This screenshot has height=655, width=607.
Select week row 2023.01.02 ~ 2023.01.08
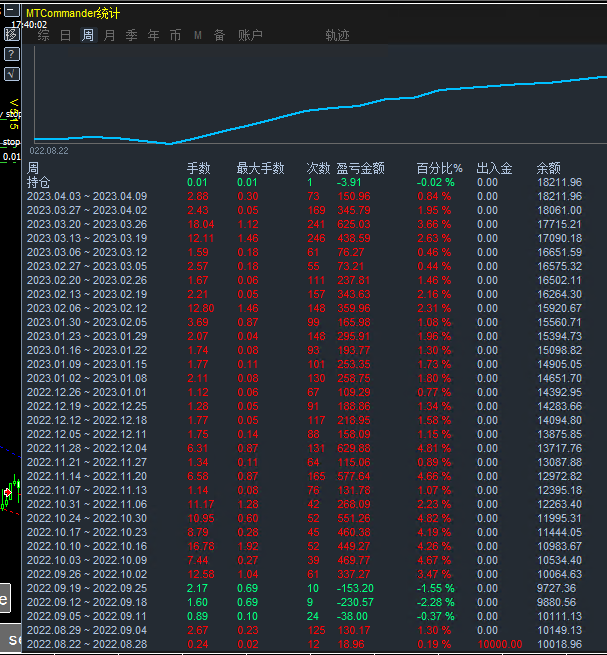click(304, 378)
